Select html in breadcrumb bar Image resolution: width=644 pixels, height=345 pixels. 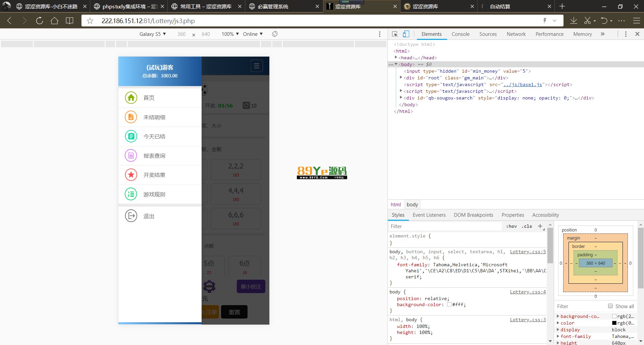(396, 204)
